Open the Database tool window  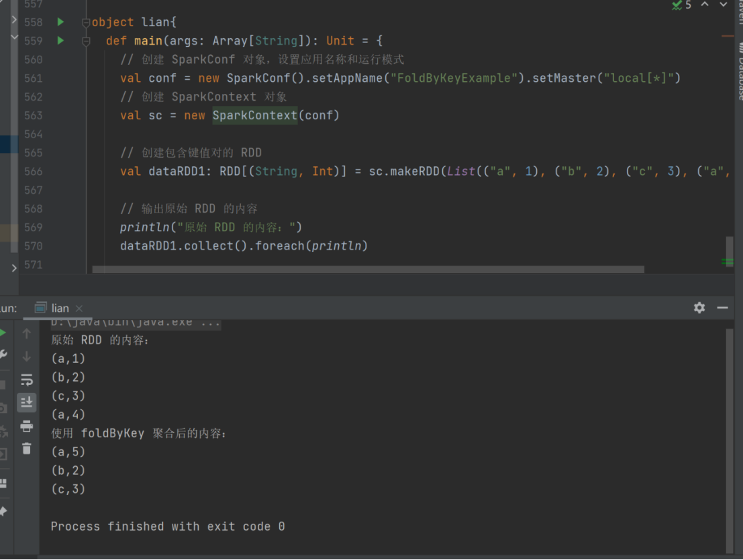[739, 71]
